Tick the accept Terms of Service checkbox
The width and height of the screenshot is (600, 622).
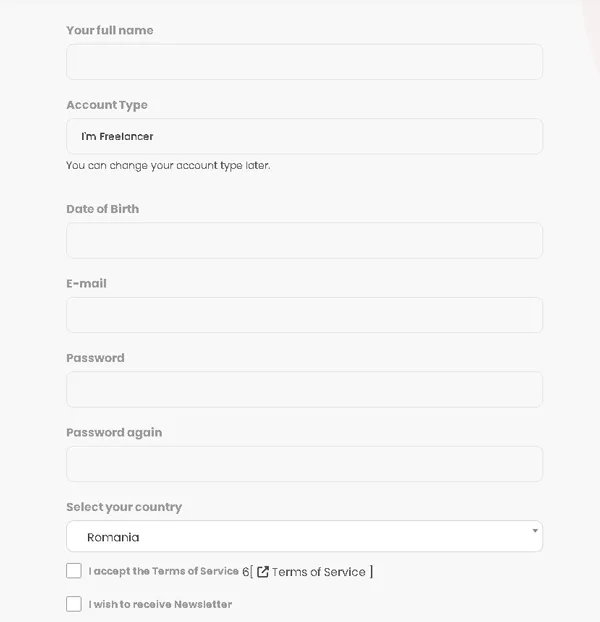74,570
